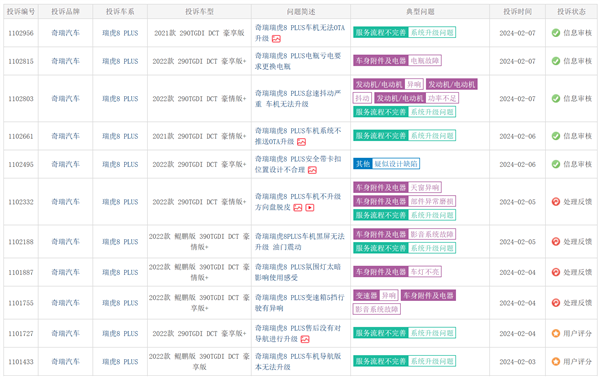600x377 pixels.
Task: Open complaint about 电瓶亏电要求更换电瓶
Action: click(x=298, y=61)
